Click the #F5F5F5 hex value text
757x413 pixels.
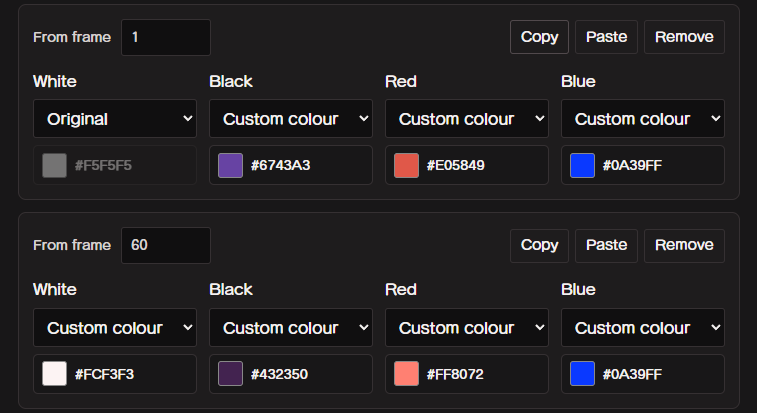103,166
